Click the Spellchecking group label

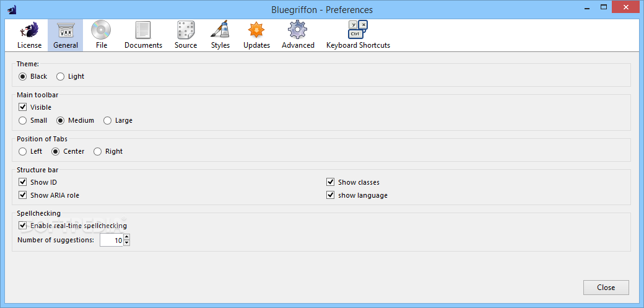coord(38,213)
